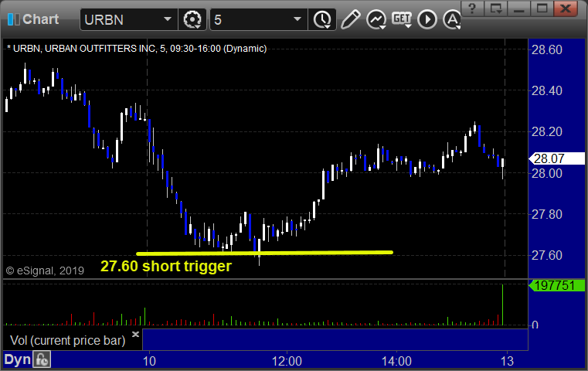Click the 0 volume axis label
The image size is (588, 371).
pyautogui.click(x=535, y=325)
